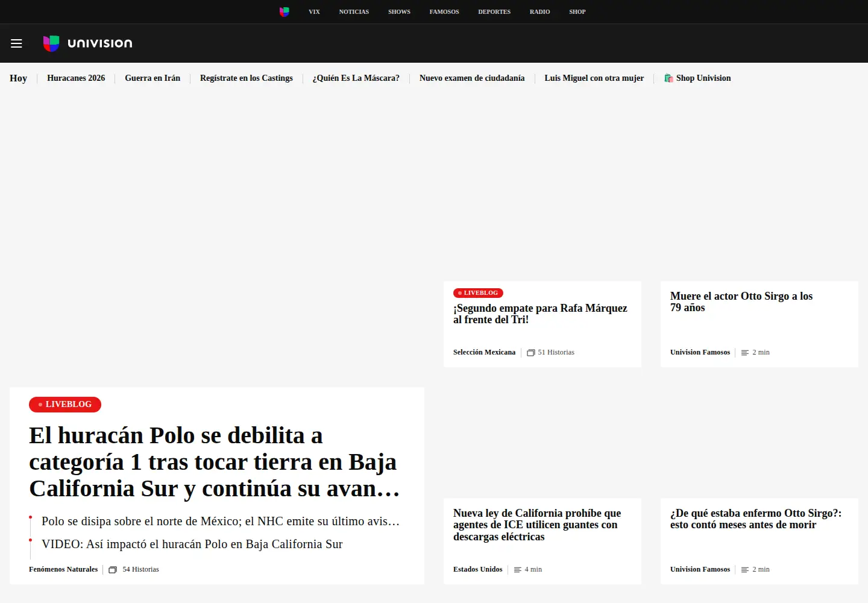Open VIX in the top navigation
868x603 pixels.
314,11
